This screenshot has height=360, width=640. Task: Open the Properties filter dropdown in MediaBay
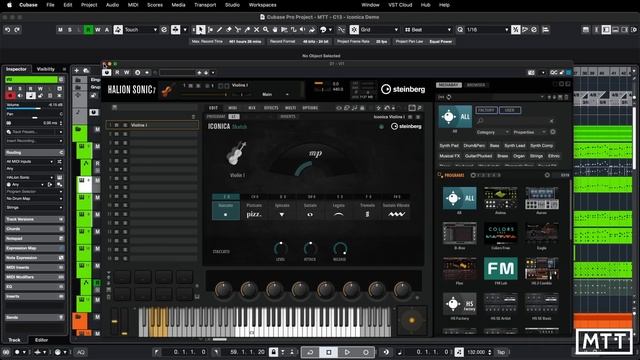[x=529, y=132]
